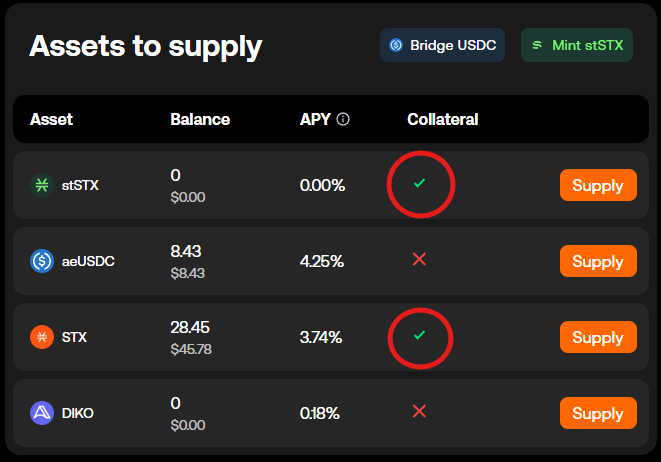661x462 pixels.
Task: Click the stSTX token icon
Action: point(42,185)
